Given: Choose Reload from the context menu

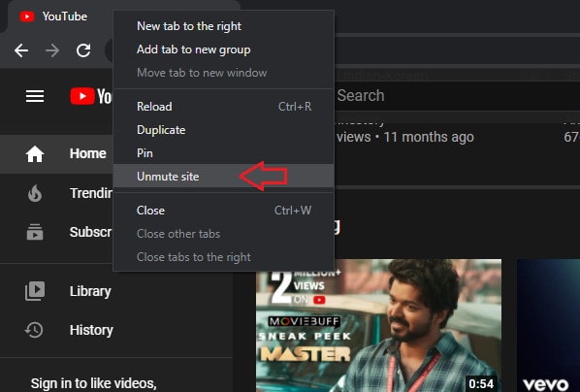Looking at the screenshot, I should [x=223, y=107].
